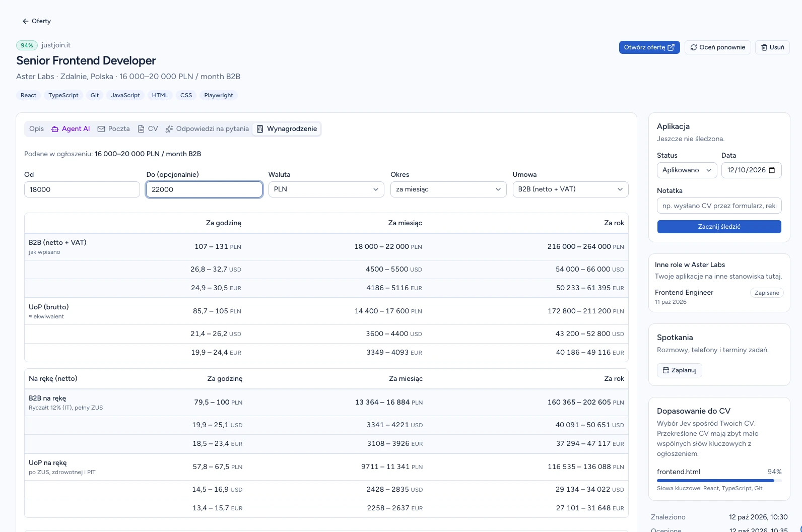
Task: Click the justjoin.it source label
Action: pos(56,45)
